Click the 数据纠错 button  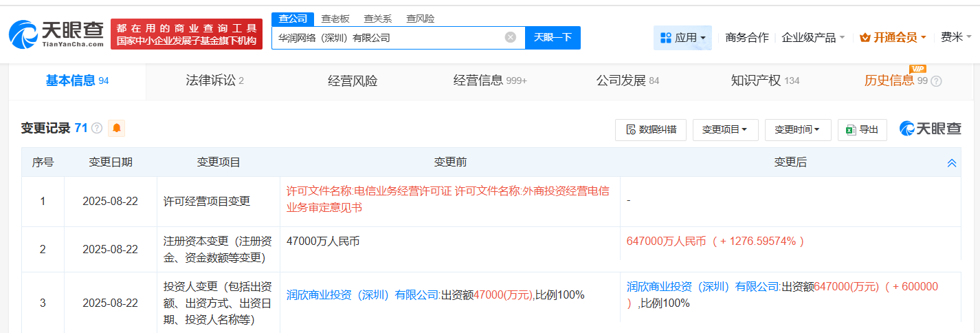[651, 129]
